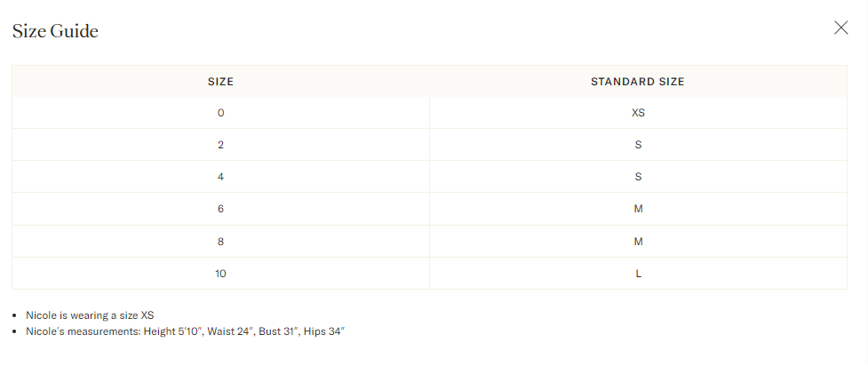Image resolution: width=868 pixels, height=366 pixels.
Task: Close the Size Guide dialog
Action: 840,28
